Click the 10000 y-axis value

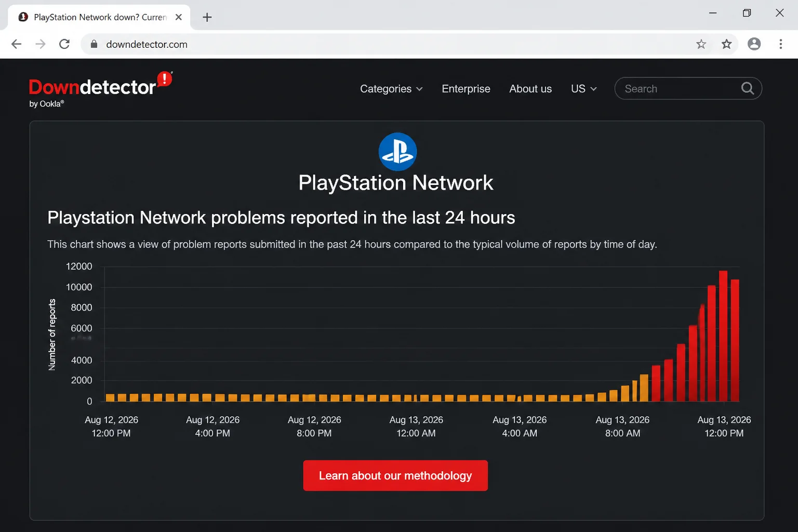point(79,287)
